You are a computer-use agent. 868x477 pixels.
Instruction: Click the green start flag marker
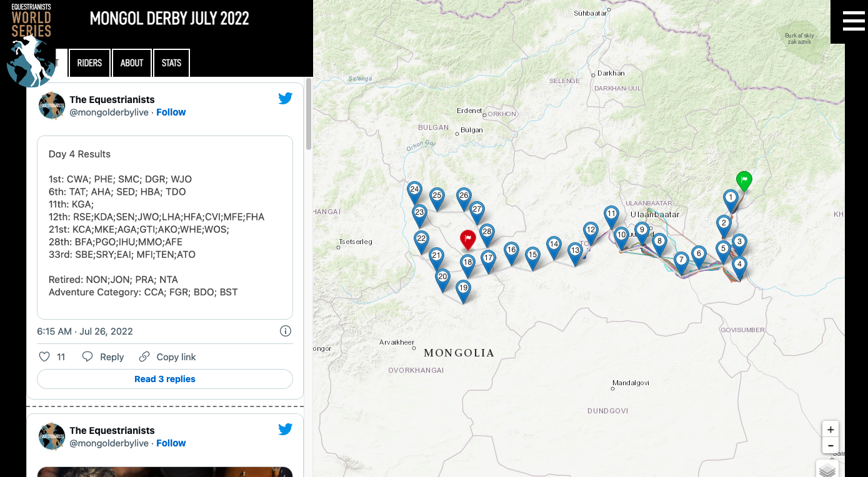click(744, 181)
